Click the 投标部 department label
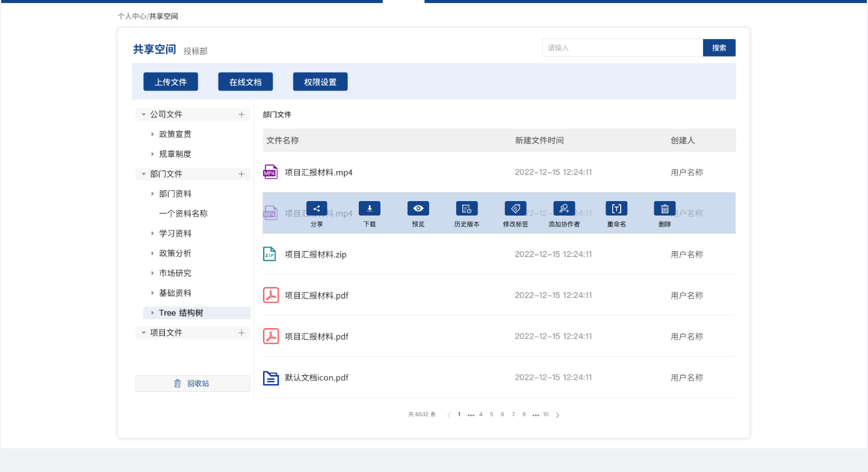Screen dimensions: 868x472 coord(196,51)
